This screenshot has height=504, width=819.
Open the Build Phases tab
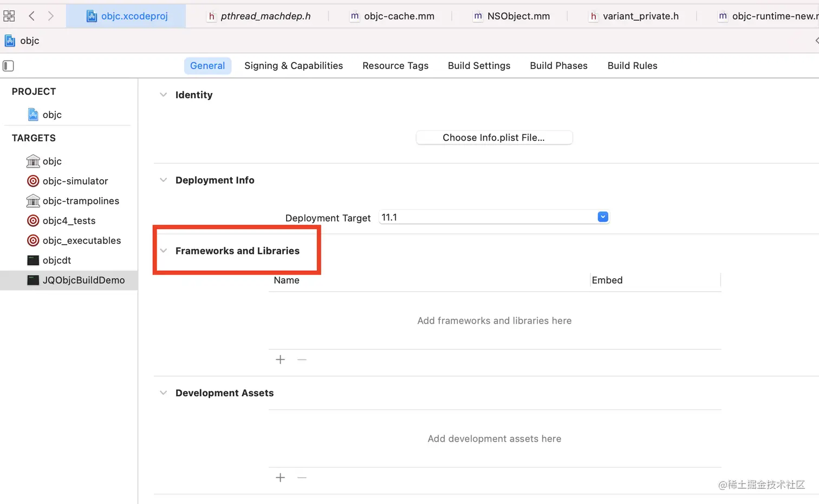pyautogui.click(x=558, y=66)
